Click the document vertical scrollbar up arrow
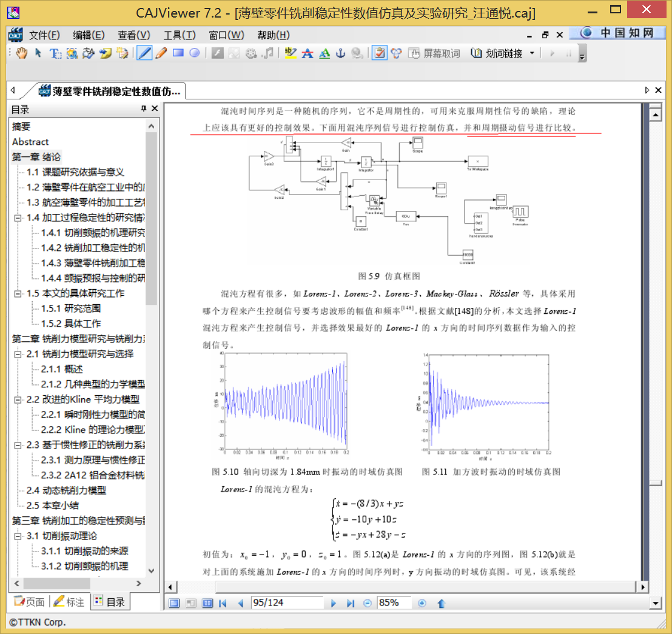The height and width of the screenshot is (634, 672). point(656,115)
